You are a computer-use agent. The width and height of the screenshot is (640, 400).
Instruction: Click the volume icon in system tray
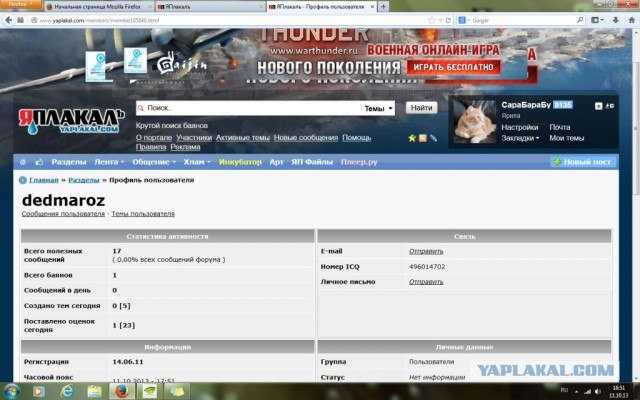(598, 391)
